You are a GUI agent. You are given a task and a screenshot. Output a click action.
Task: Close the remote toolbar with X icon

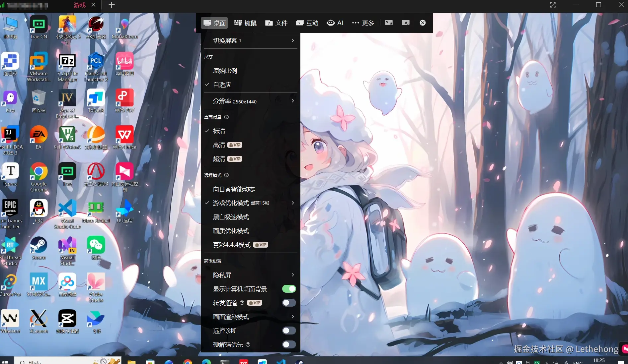tap(423, 23)
